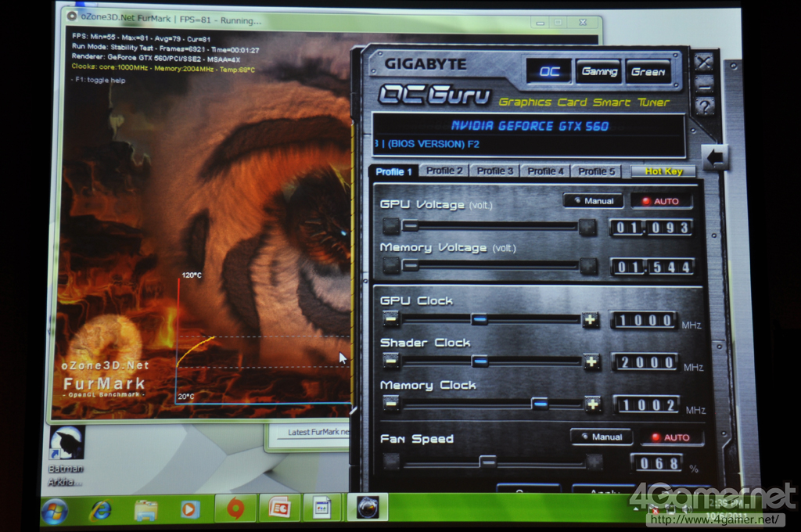
Task: Open the OC Guru help question icon
Action: (704, 107)
